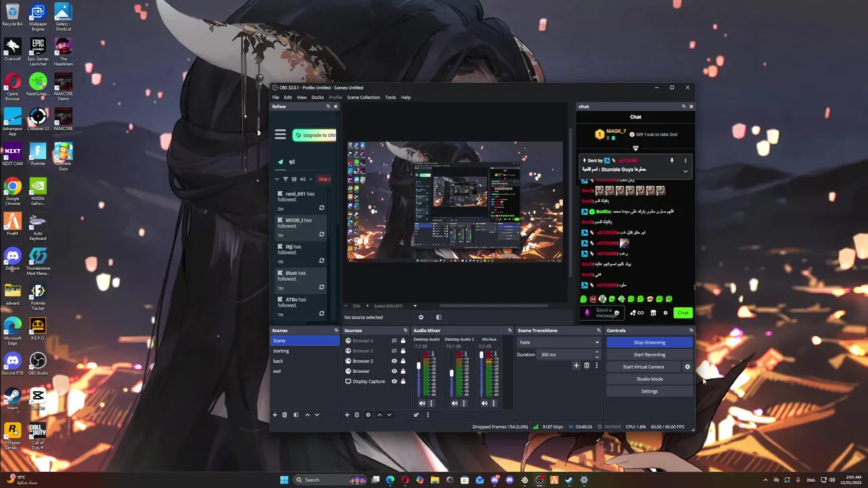Toggle visibility of Browser 3 source

click(394, 351)
